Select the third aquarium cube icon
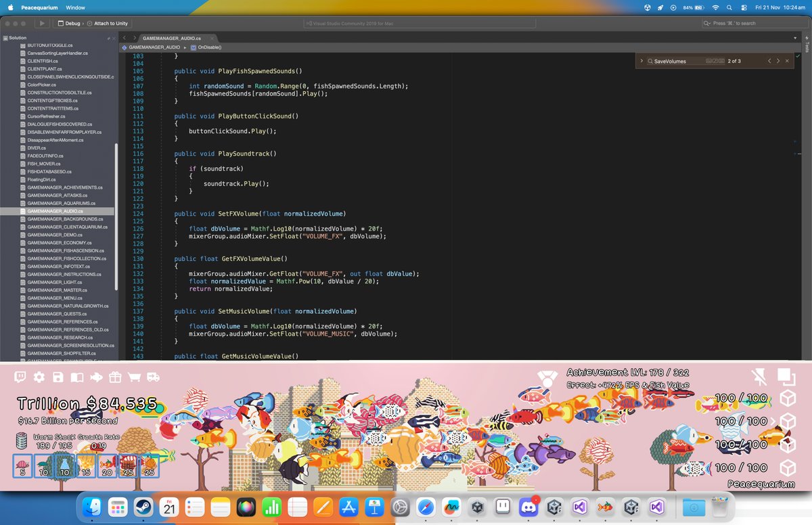Screen dimensions: 812x525 click(x=786, y=444)
